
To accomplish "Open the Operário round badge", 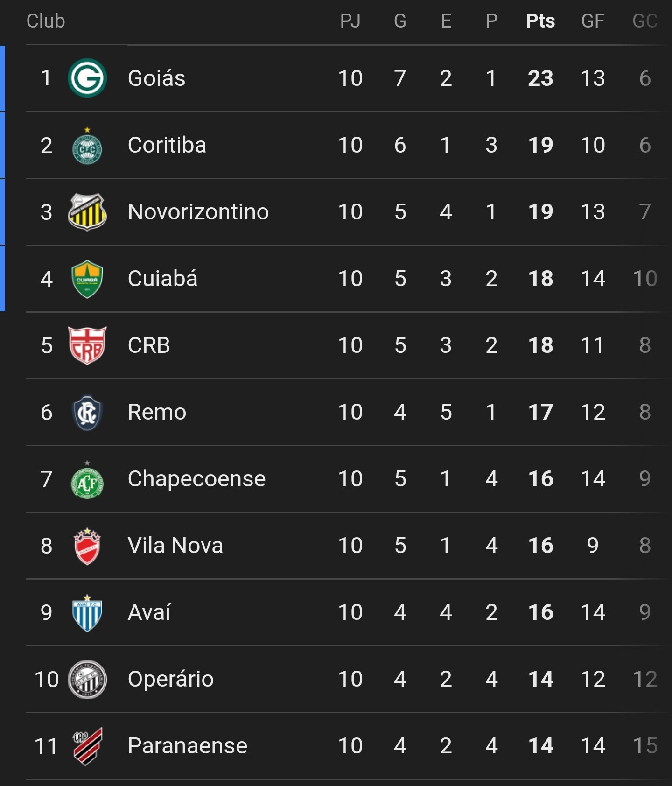I will pyautogui.click(x=87, y=680).
